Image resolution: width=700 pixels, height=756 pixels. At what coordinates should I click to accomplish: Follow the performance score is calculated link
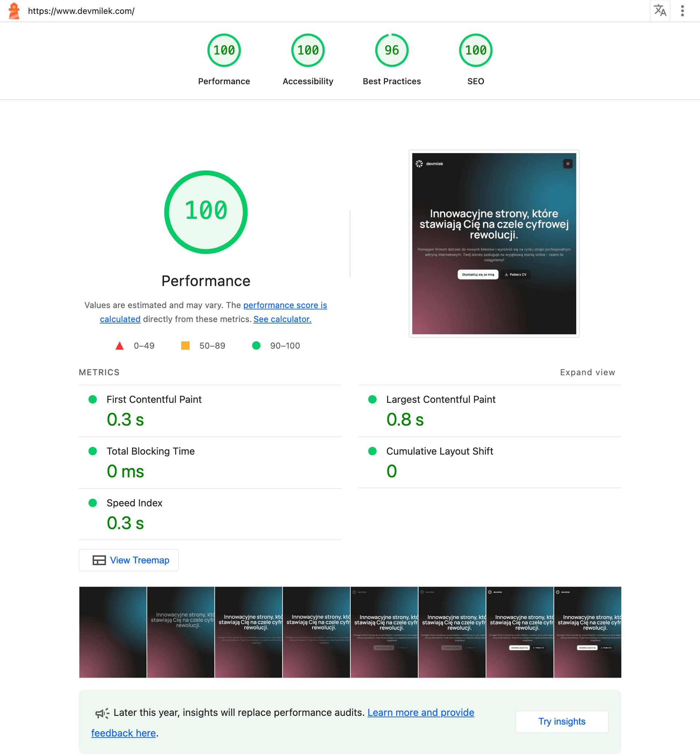click(x=285, y=305)
